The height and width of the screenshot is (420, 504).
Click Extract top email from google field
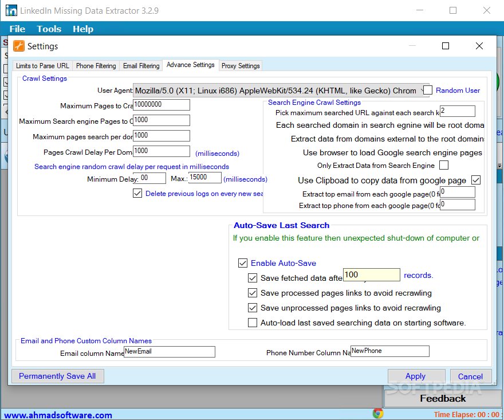pos(458,192)
